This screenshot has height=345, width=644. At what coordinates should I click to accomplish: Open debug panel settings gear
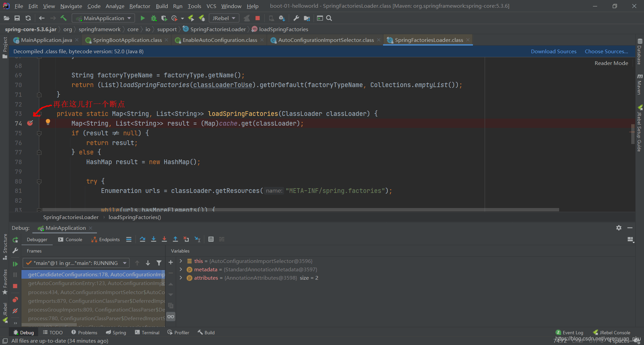[x=619, y=228]
